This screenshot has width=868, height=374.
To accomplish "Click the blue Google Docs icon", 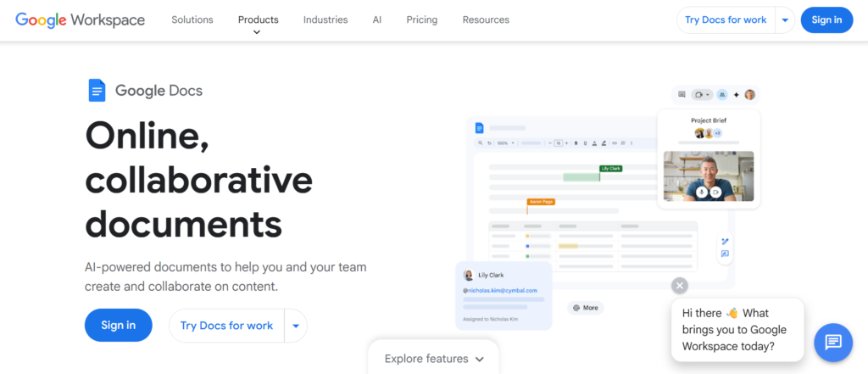I will click(x=97, y=90).
